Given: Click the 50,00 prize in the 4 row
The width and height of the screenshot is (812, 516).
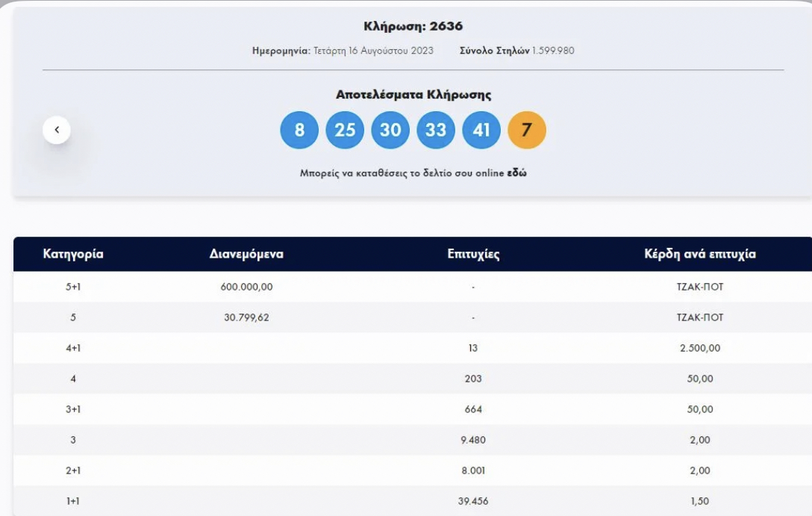Looking at the screenshot, I should click(700, 379).
